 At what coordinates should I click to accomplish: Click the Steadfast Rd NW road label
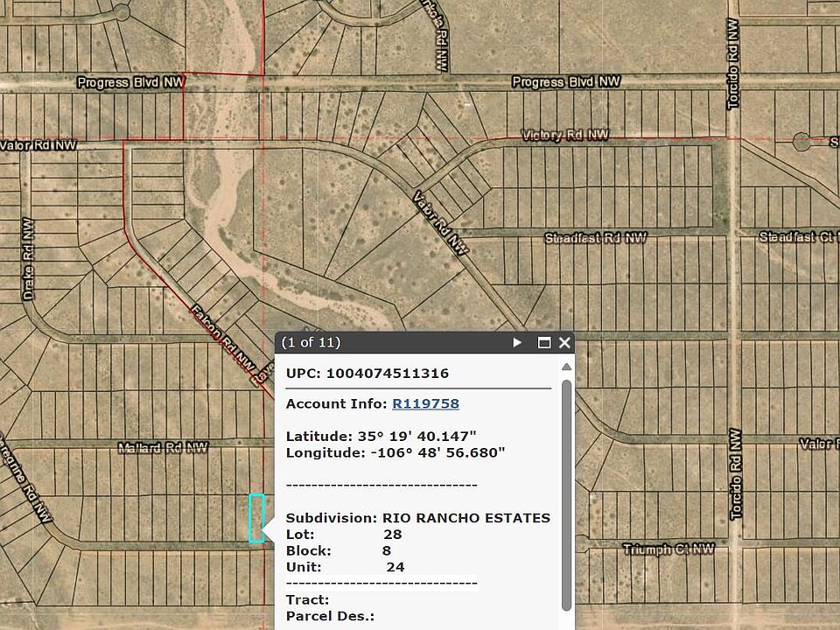(x=595, y=238)
